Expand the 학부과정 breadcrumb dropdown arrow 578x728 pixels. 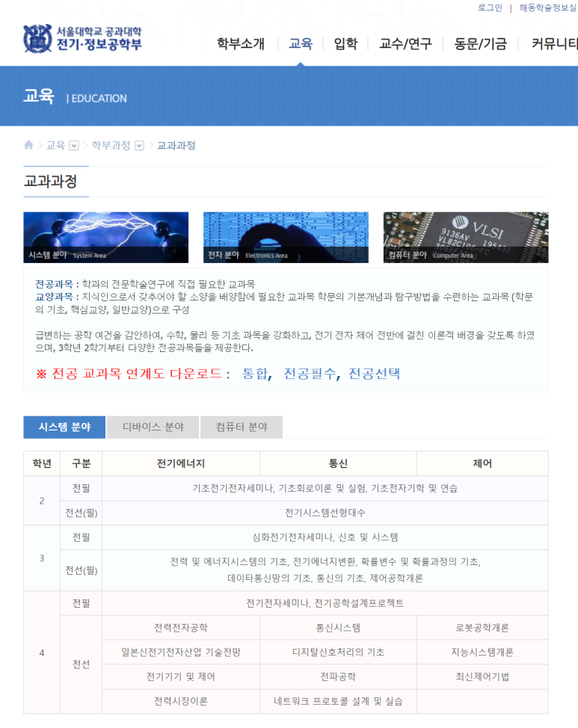coord(139,146)
